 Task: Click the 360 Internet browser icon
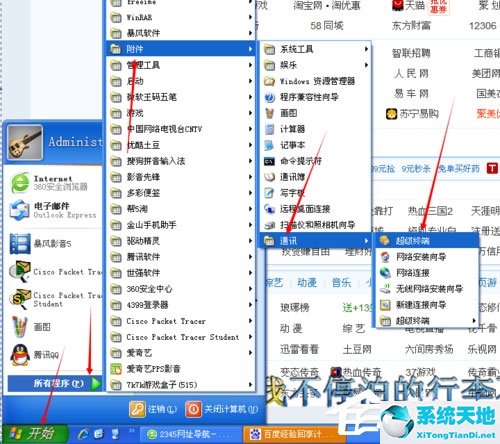[20, 183]
